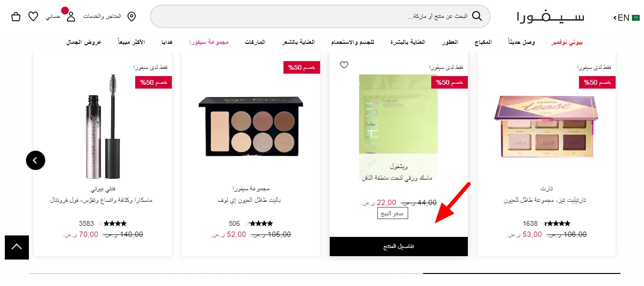Open the account profile icon
Screen dimensions: 644x286
71,16
